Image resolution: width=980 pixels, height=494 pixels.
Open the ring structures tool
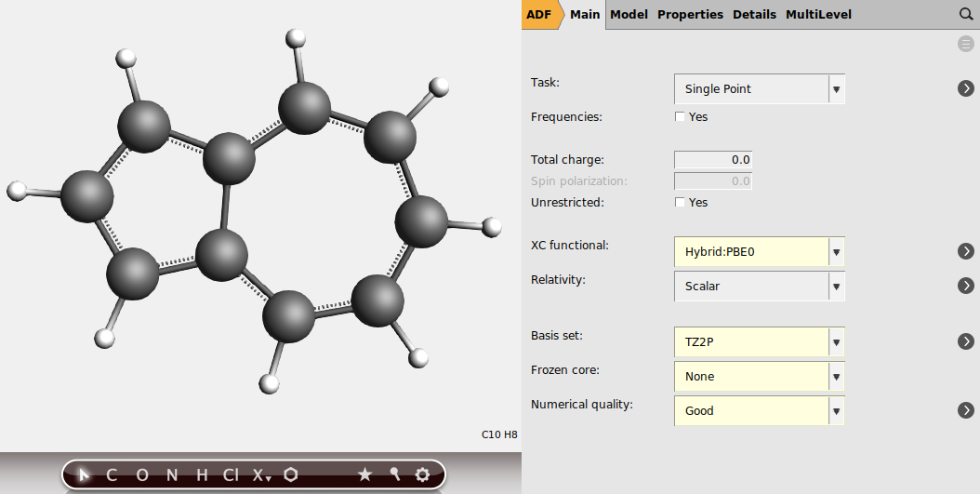coord(291,474)
